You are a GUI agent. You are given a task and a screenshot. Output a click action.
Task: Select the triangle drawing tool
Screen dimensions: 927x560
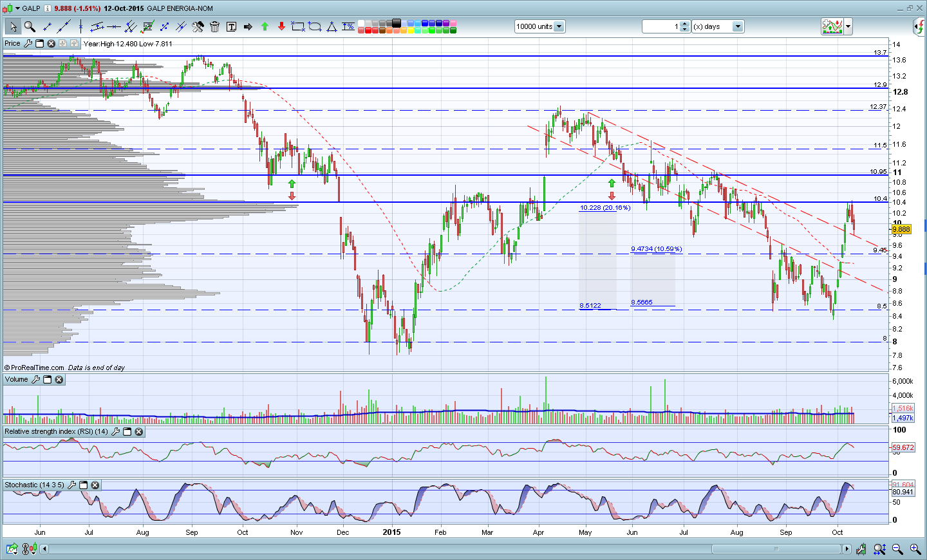coord(332,26)
